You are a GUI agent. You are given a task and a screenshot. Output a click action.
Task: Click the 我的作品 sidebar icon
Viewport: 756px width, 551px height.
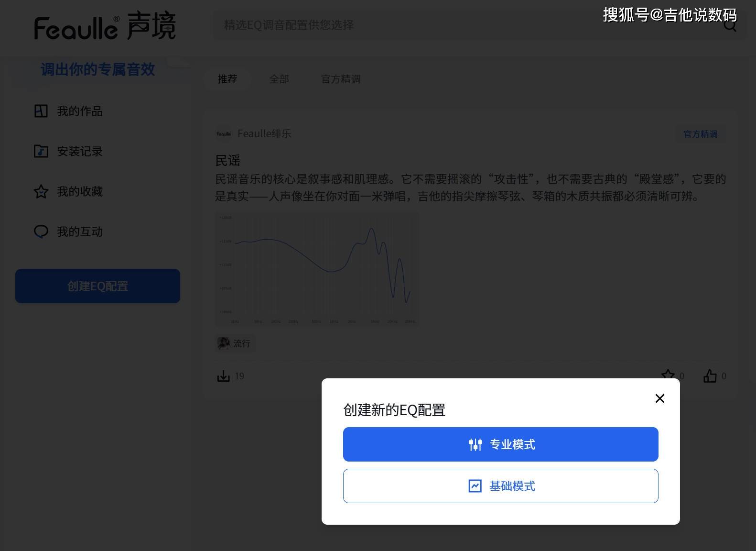click(41, 111)
